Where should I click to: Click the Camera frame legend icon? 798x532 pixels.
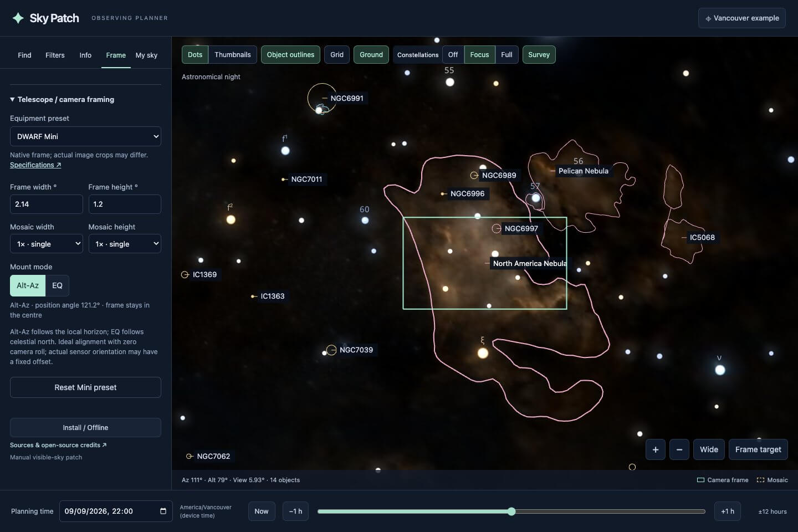700,480
